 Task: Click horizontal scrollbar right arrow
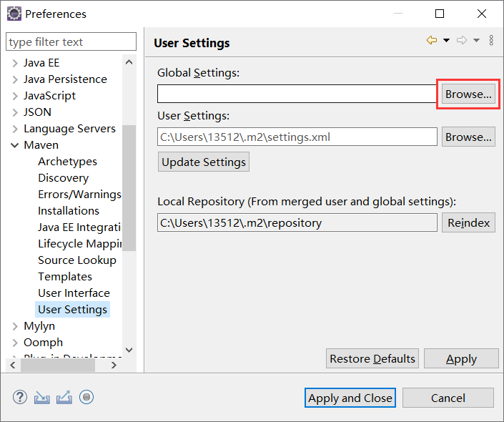click(x=114, y=365)
